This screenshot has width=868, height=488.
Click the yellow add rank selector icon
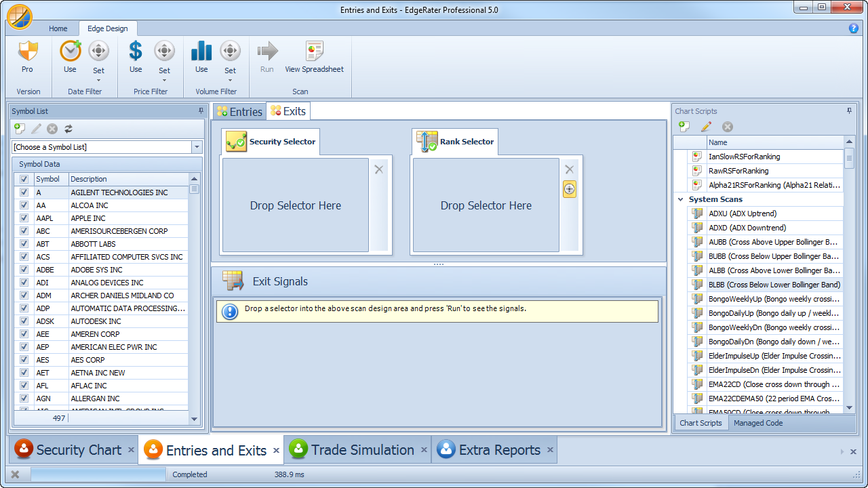tap(570, 189)
